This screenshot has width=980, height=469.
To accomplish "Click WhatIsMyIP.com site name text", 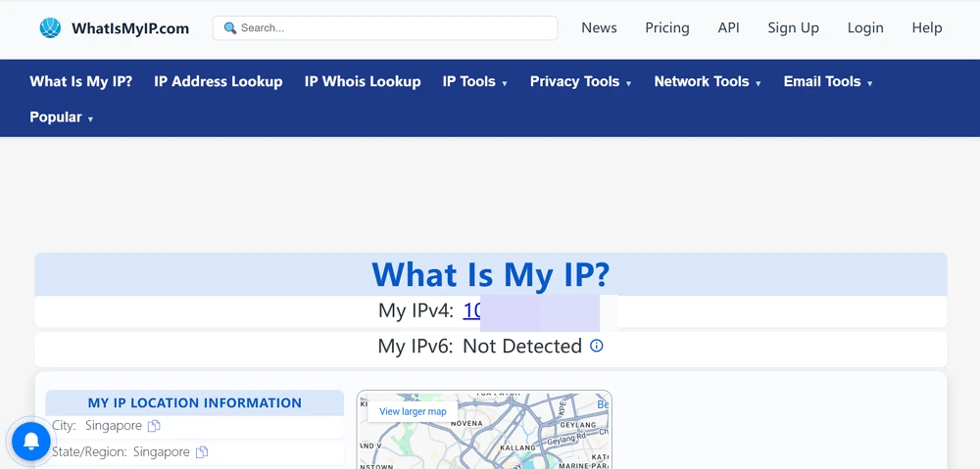I will tap(130, 28).
